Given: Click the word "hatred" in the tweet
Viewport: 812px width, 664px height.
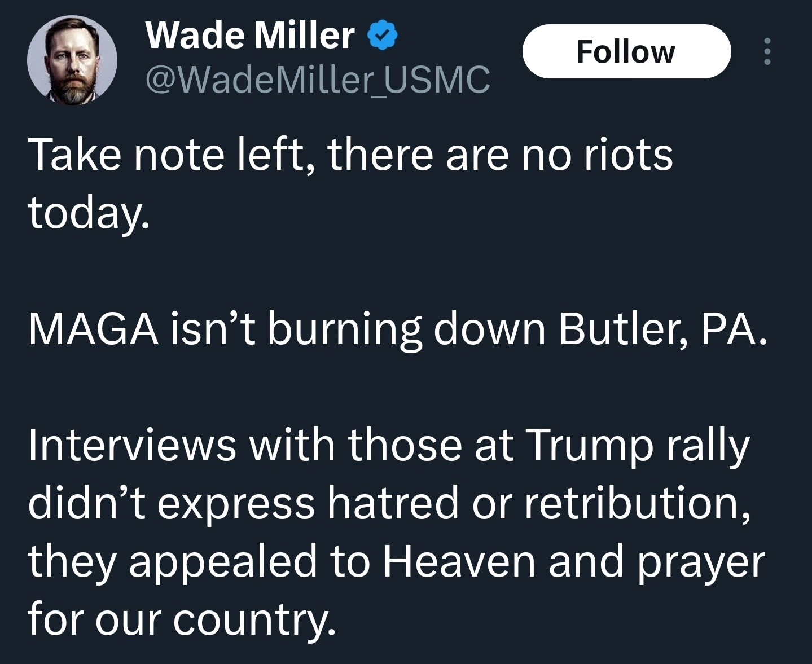Looking at the screenshot, I should 393,503.
